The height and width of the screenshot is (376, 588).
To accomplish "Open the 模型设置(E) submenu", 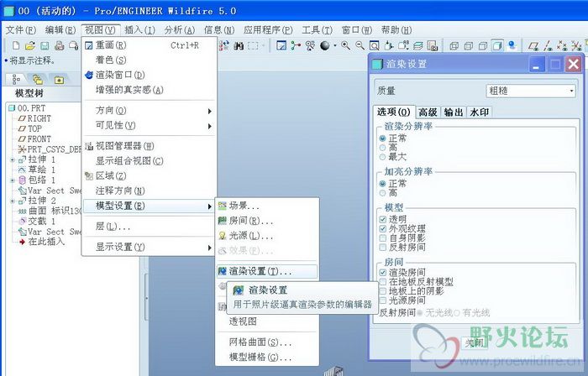I will (x=150, y=206).
